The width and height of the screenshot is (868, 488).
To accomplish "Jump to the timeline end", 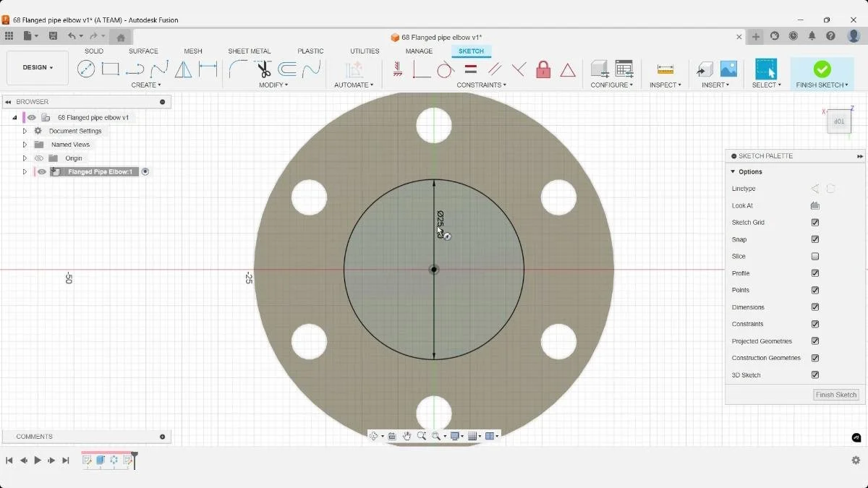I will pos(66,461).
